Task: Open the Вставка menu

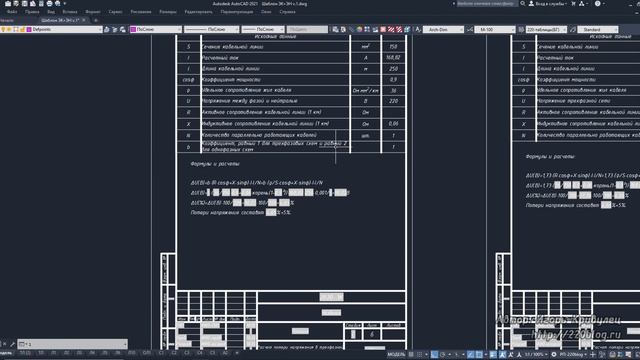Action: click(70, 12)
